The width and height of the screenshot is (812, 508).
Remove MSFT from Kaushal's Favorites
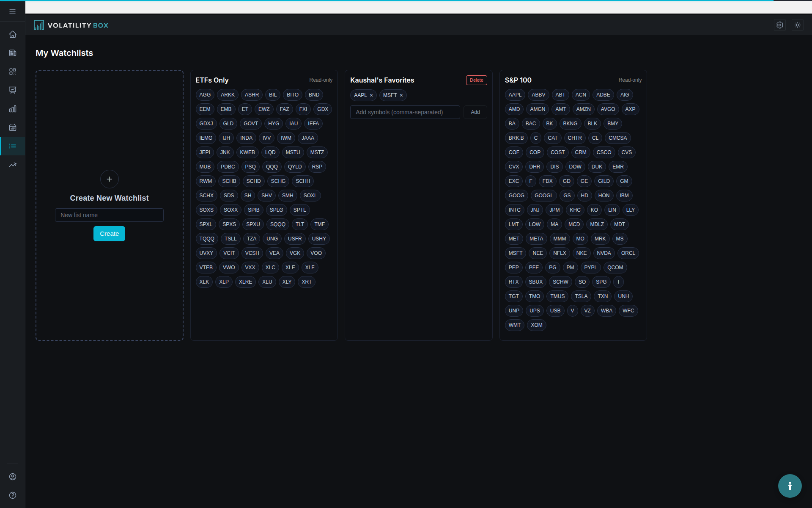click(x=401, y=95)
